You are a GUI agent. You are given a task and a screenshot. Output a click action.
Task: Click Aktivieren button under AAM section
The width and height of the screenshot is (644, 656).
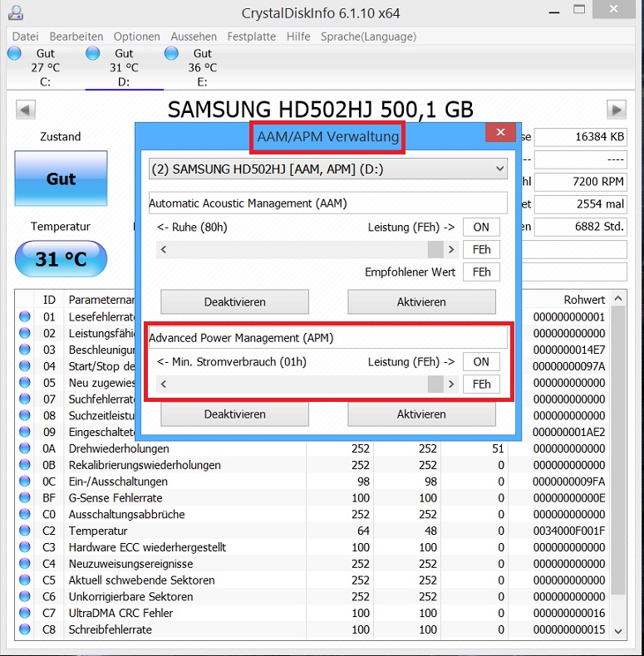[x=421, y=301]
